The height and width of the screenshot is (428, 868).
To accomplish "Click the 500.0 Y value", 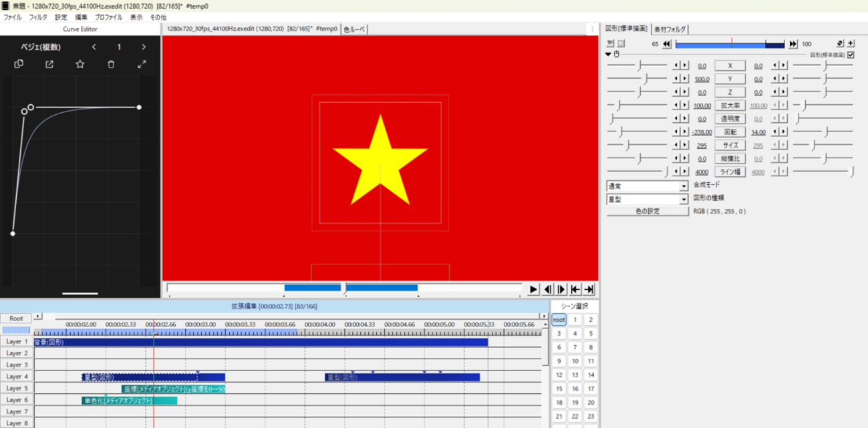I will 701,79.
